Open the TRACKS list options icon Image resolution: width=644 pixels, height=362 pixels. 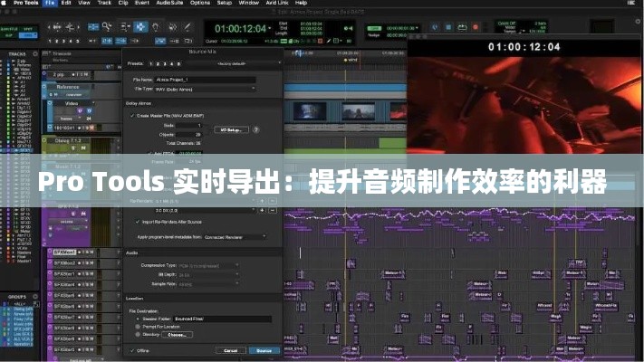[x=35, y=53]
